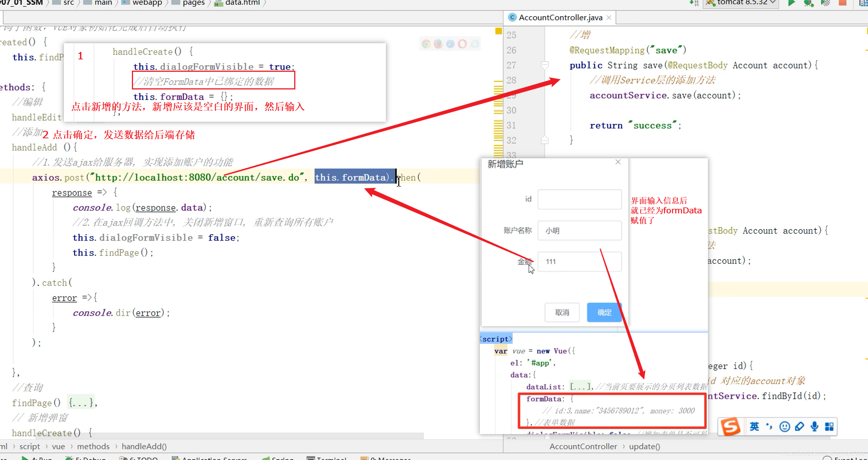Expand the collapsed findPage() method body
Screen dimensions: 868x460
click(80, 403)
